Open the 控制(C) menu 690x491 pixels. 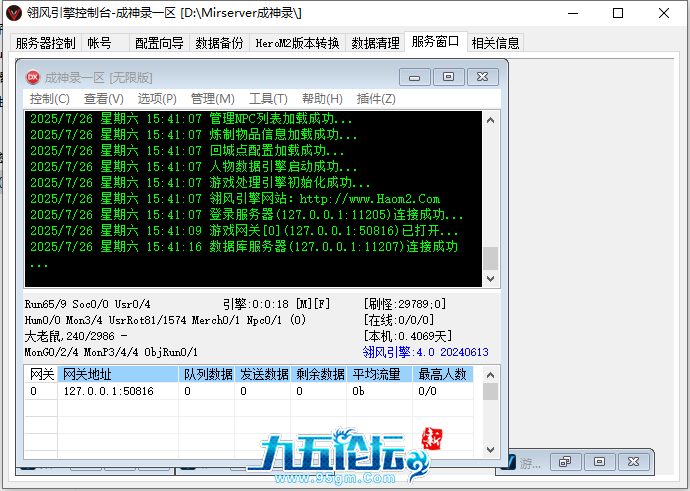click(x=49, y=99)
